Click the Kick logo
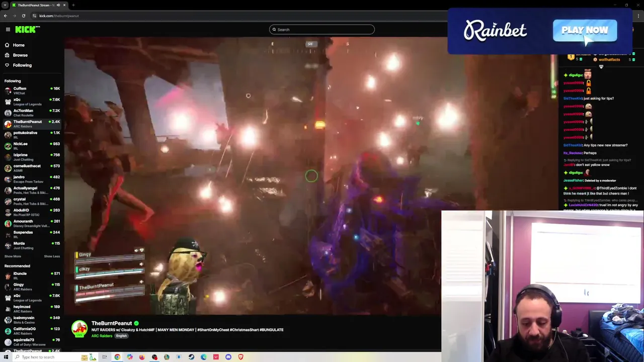 (27, 30)
